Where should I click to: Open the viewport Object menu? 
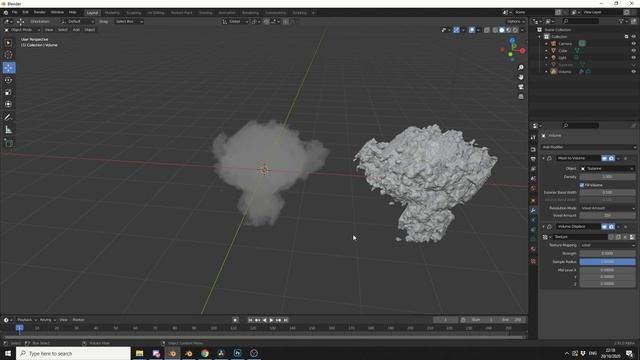click(90, 30)
